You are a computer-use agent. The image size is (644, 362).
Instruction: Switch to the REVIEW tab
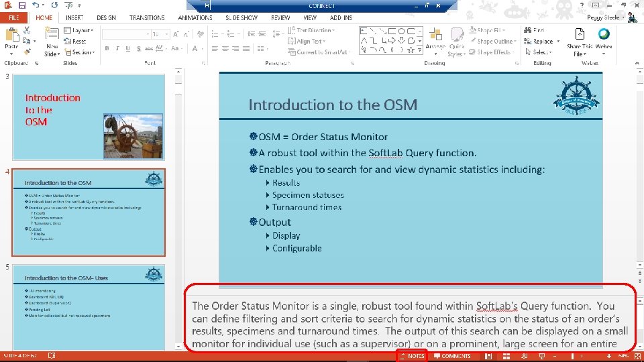pos(280,17)
